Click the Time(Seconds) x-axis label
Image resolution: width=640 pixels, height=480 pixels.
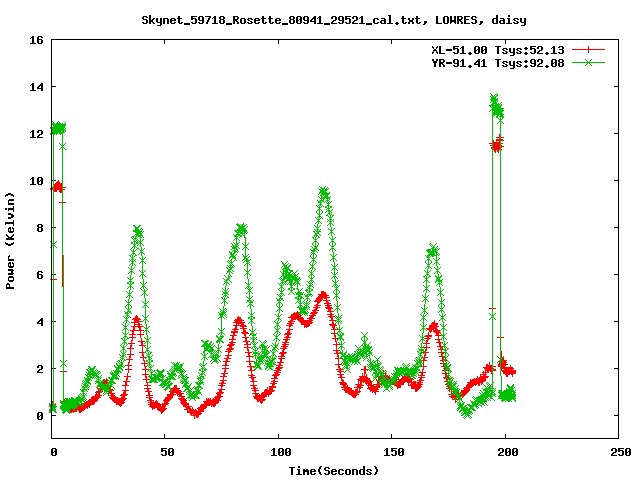[x=334, y=471]
